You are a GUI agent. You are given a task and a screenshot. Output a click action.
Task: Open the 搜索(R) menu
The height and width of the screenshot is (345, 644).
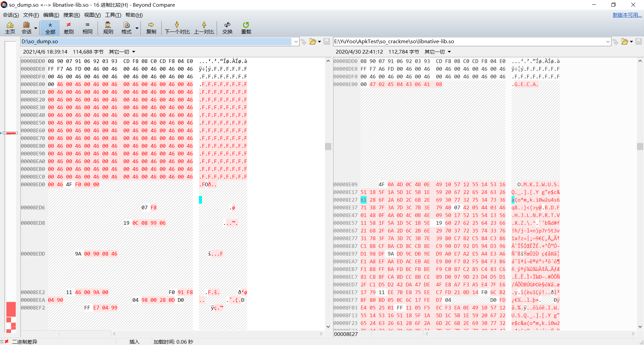[x=71, y=15]
